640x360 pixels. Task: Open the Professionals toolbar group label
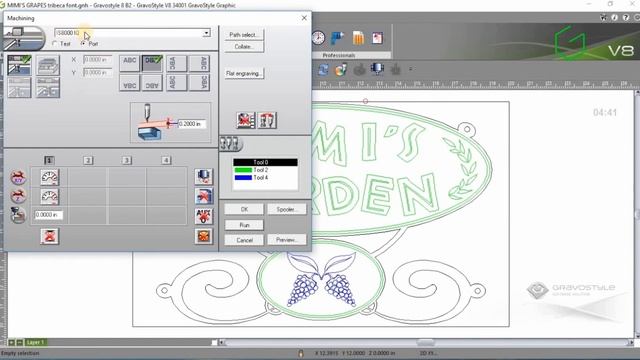[x=338, y=55]
